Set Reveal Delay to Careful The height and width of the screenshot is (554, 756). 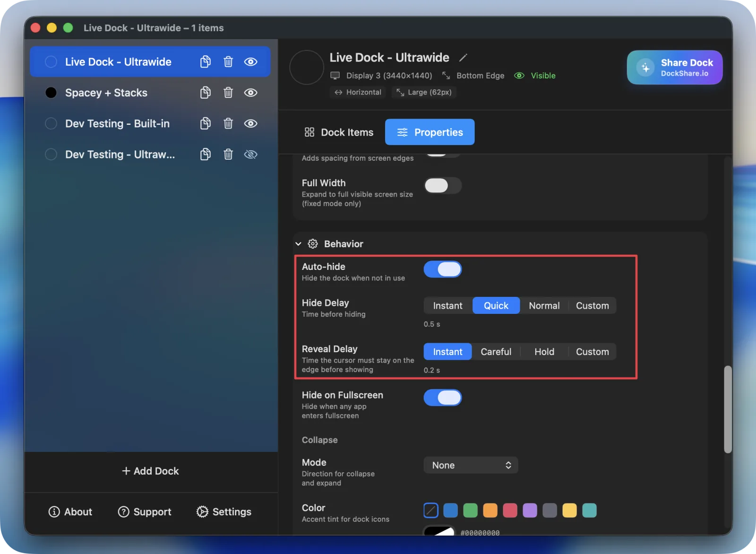(496, 352)
